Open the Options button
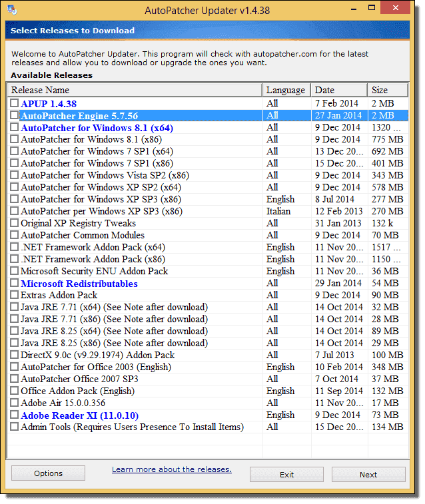Screen dimensions: 425x504 click(x=48, y=473)
